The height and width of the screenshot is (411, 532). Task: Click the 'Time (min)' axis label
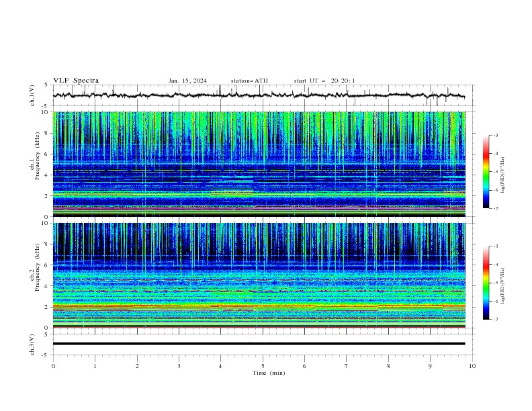tap(269, 373)
